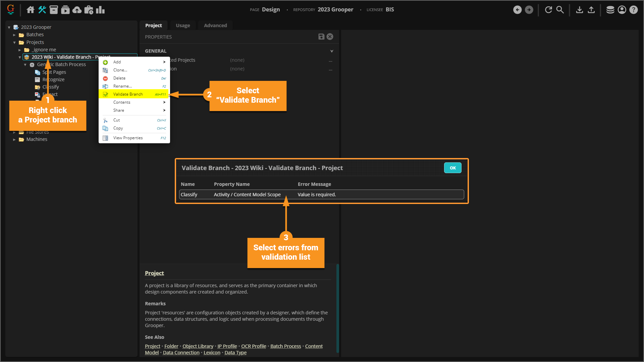644x362 pixels.
Task: Choose Validate Branch from context menu
Action: pyautogui.click(x=134, y=94)
